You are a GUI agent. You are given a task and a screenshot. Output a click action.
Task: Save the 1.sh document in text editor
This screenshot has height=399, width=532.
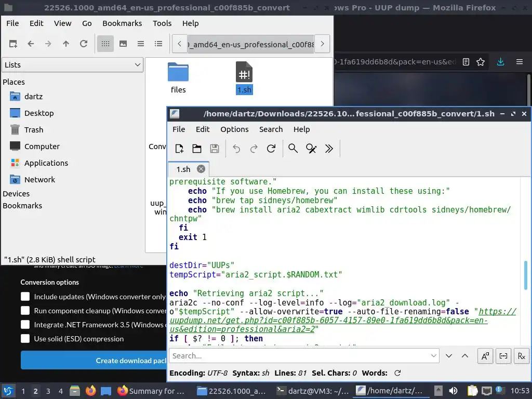tap(215, 149)
